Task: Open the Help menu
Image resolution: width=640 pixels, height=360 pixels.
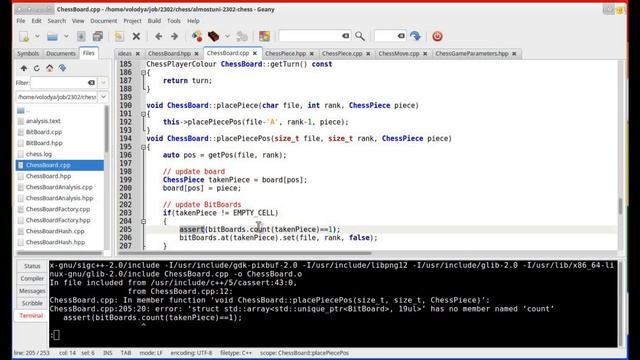Action: point(193,21)
